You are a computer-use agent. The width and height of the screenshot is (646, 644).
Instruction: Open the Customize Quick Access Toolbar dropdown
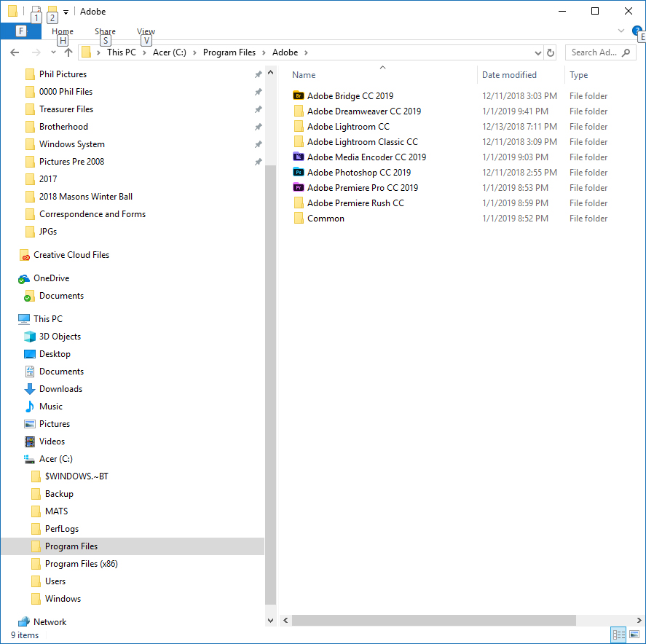tap(66, 12)
